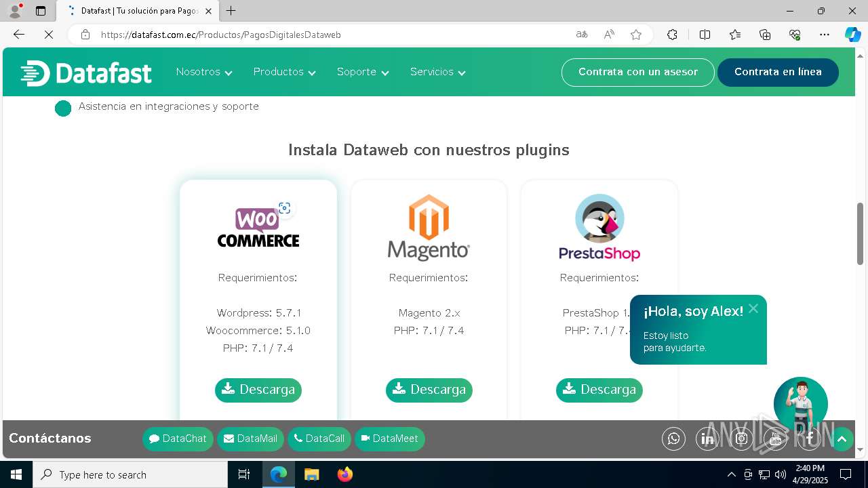Viewport: 868px width, 488px height.
Task: Download the WooCommerce plugin
Action: [x=258, y=390]
